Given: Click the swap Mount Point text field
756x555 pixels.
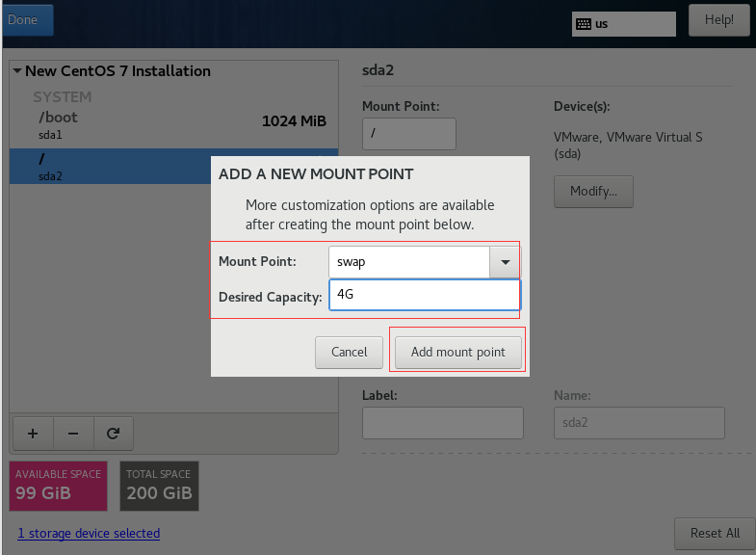Looking at the screenshot, I should click(x=408, y=262).
